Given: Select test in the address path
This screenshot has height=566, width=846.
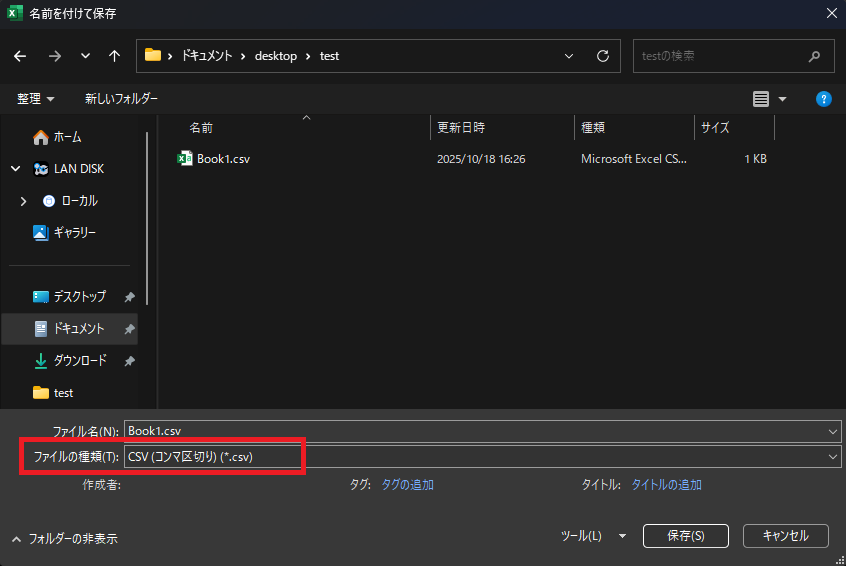Looking at the screenshot, I should coord(329,56).
